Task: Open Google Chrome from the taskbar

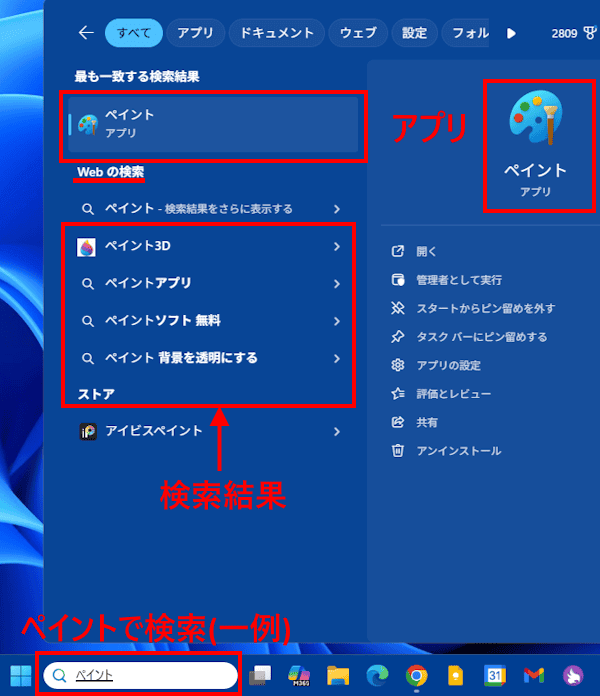Action: 417,675
